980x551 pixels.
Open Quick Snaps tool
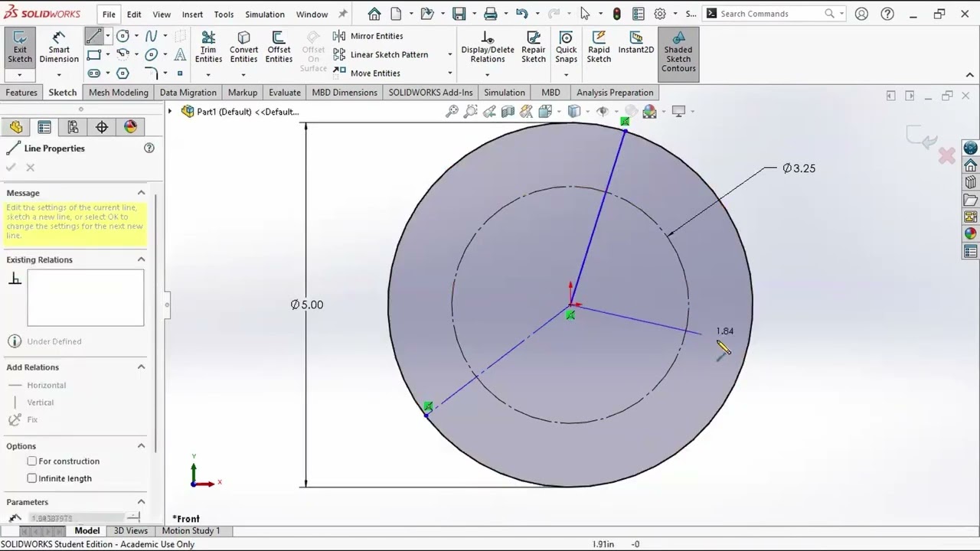(x=566, y=47)
